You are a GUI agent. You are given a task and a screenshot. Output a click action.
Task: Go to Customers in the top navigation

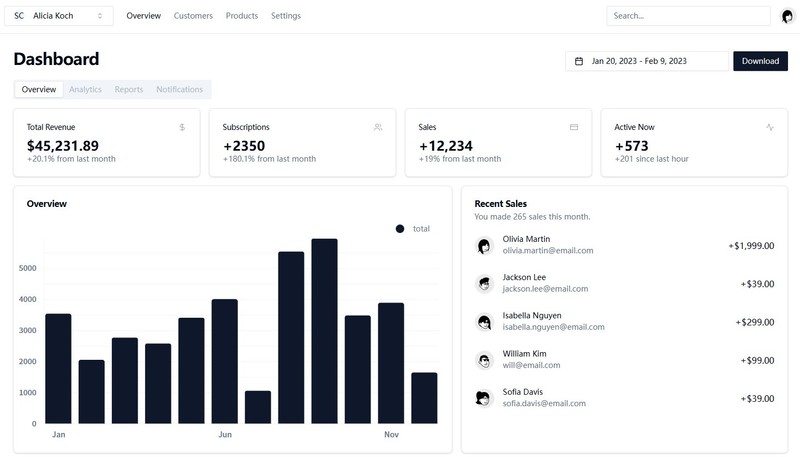click(x=193, y=16)
